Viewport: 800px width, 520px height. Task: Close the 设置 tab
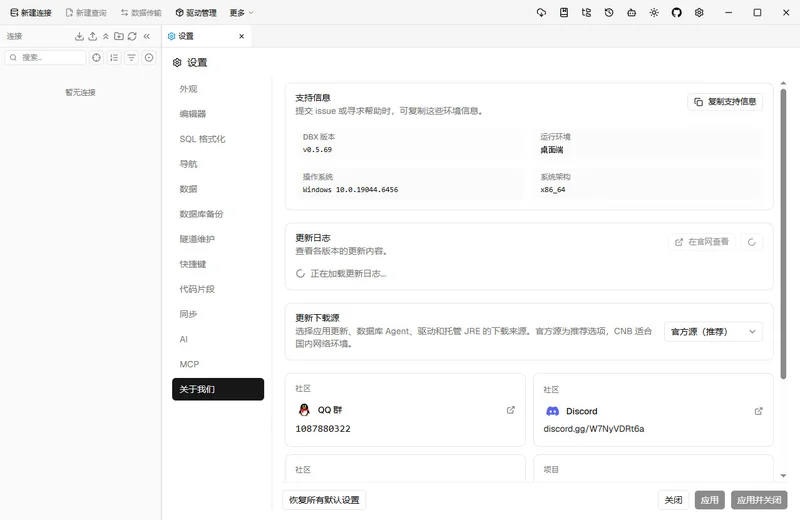tap(241, 36)
